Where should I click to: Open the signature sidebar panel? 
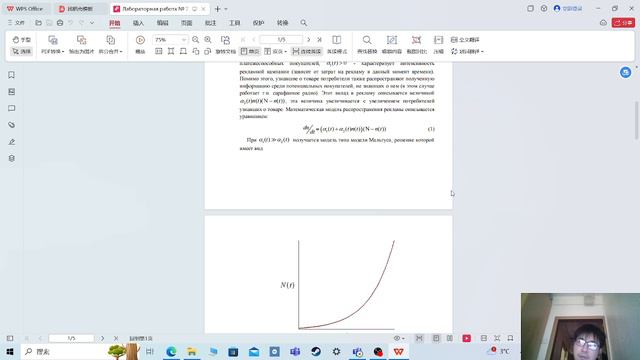(11, 142)
